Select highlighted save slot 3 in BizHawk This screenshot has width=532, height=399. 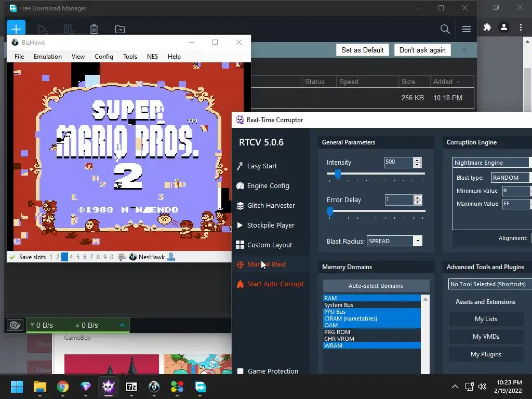coord(64,257)
